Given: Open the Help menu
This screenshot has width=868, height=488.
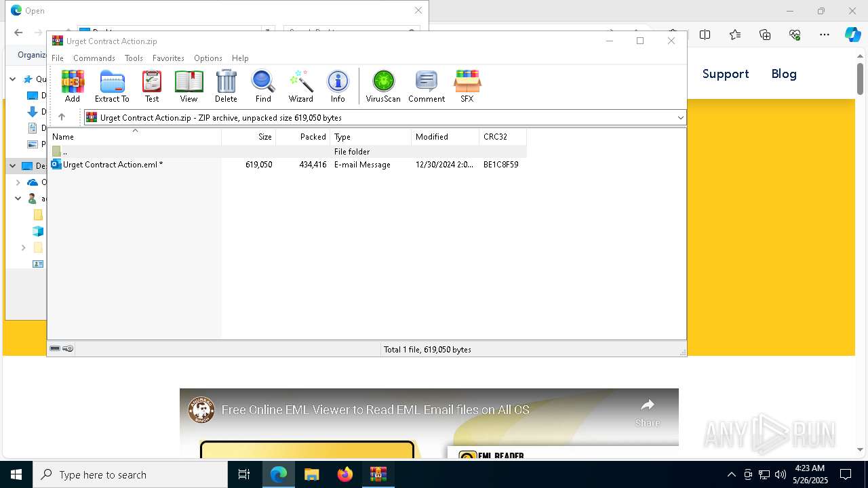Looking at the screenshot, I should (240, 58).
